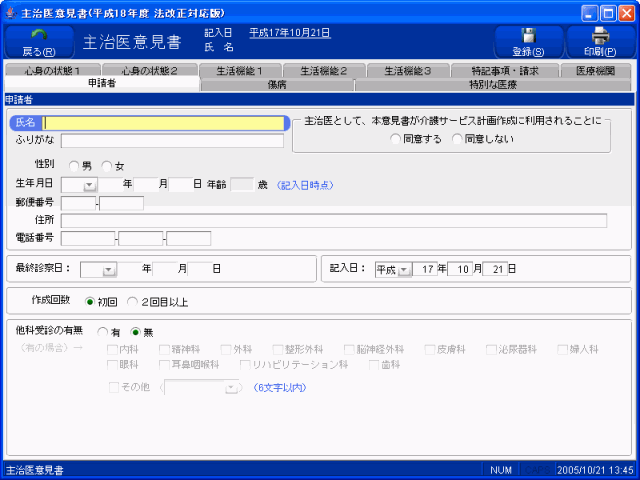640x480 pixels.
Task: Click the first 電話番号 field
Action: pyautogui.click(x=88, y=238)
